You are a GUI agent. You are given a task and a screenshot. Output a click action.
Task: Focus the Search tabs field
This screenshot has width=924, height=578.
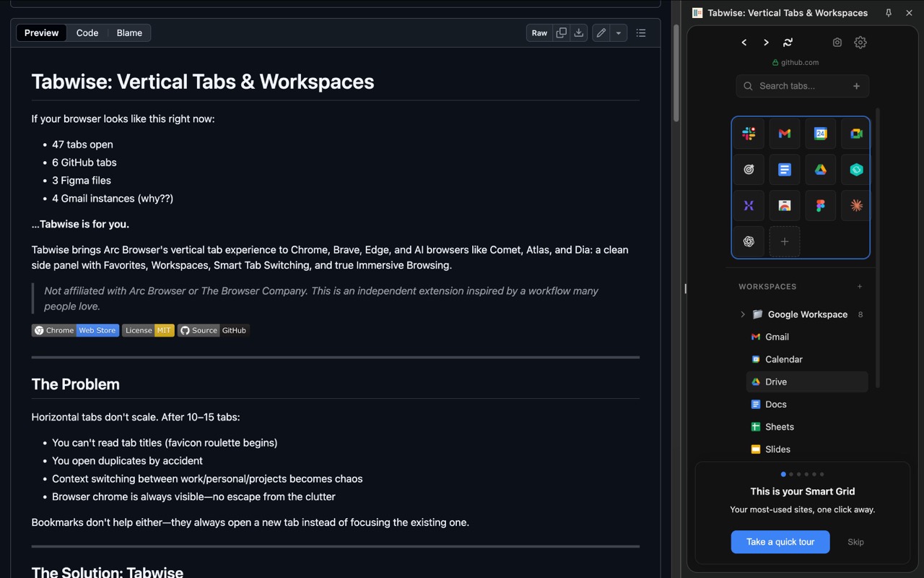point(802,86)
